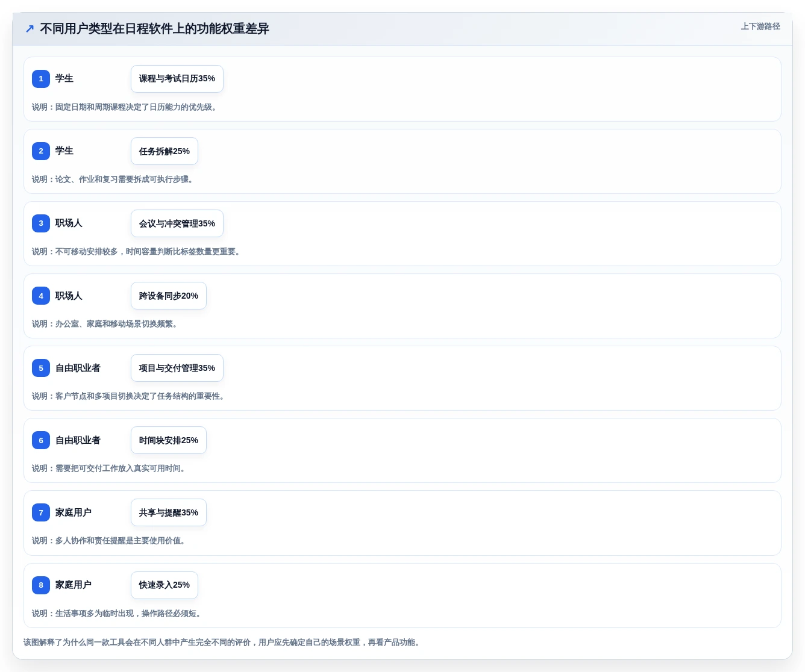Click the title 不同用户类型在日程软件上的功能权重差异
This screenshot has height=672, width=805.
click(154, 29)
